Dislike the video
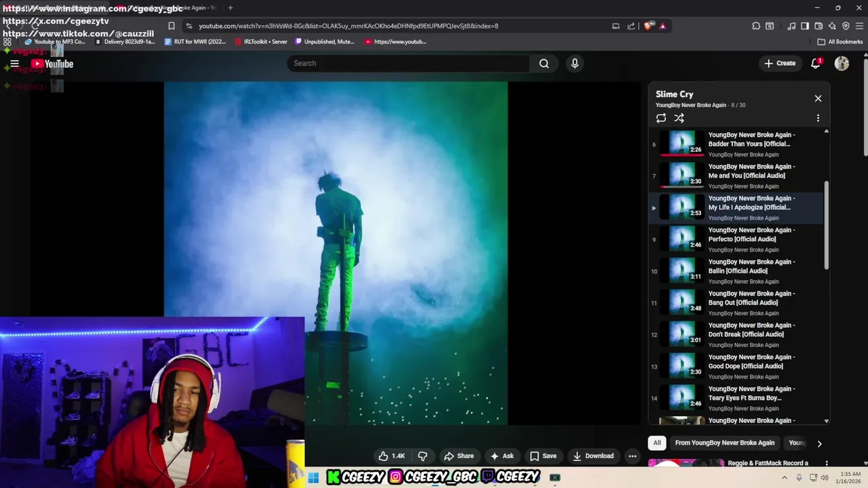The height and width of the screenshot is (488, 868). click(x=422, y=456)
